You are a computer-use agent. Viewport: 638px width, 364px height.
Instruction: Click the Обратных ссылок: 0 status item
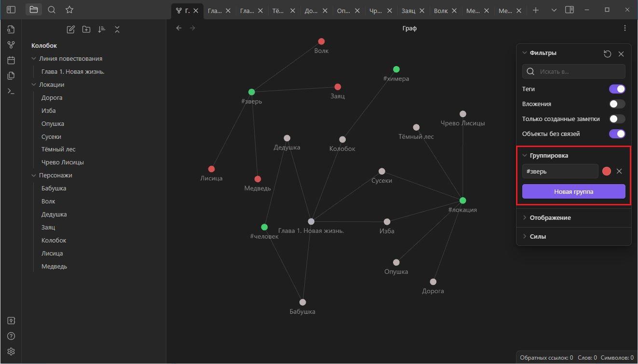pyautogui.click(x=546, y=358)
